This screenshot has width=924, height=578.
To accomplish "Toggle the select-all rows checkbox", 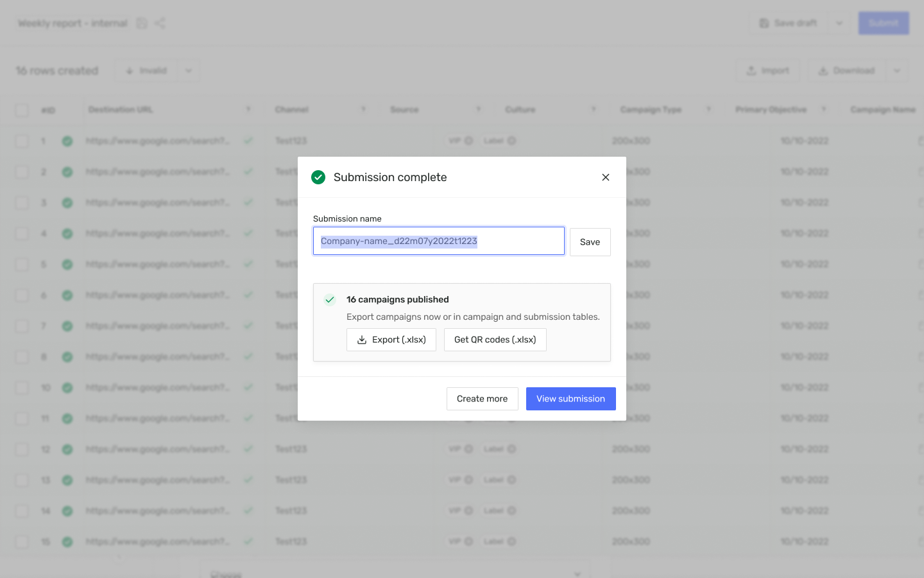I will click(x=22, y=110).
